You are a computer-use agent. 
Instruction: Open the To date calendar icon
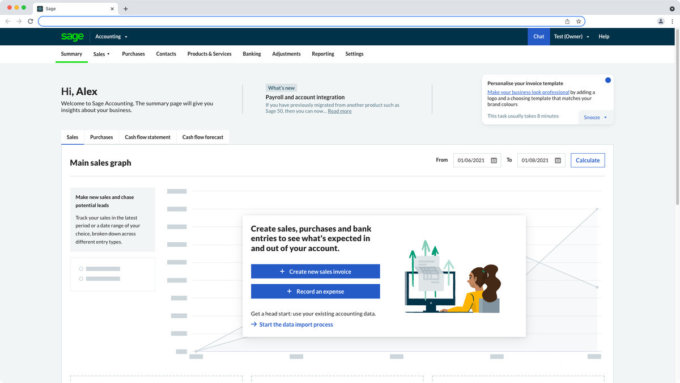point(558,160)
